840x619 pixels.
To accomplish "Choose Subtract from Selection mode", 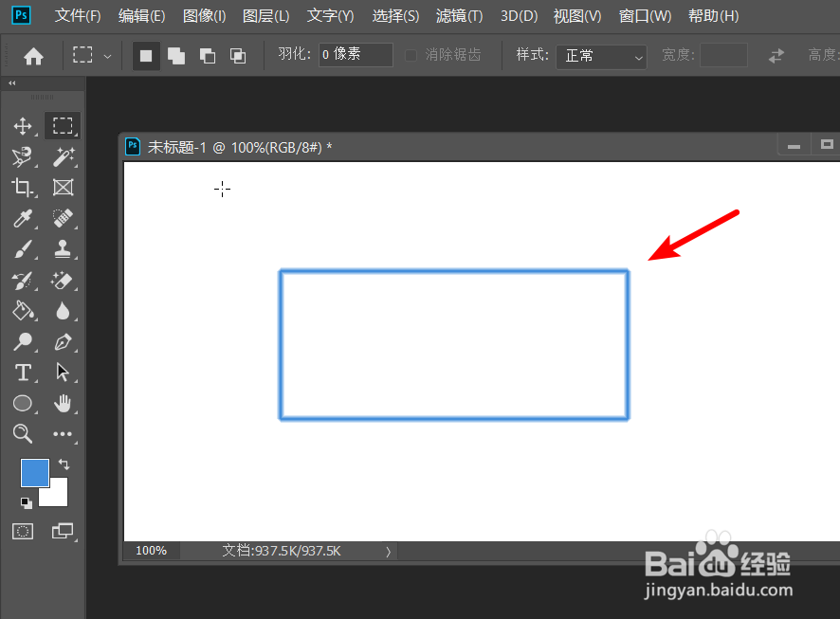I will (x=208, y=56).
